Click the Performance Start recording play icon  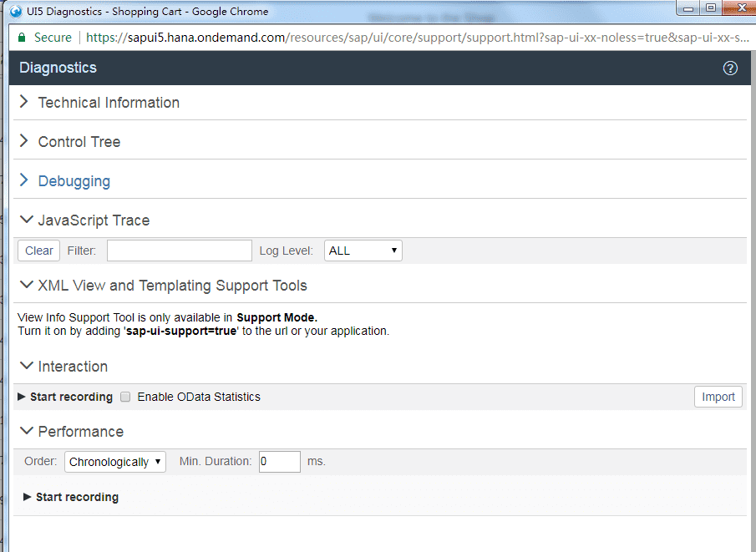click(x=28, y=497)
